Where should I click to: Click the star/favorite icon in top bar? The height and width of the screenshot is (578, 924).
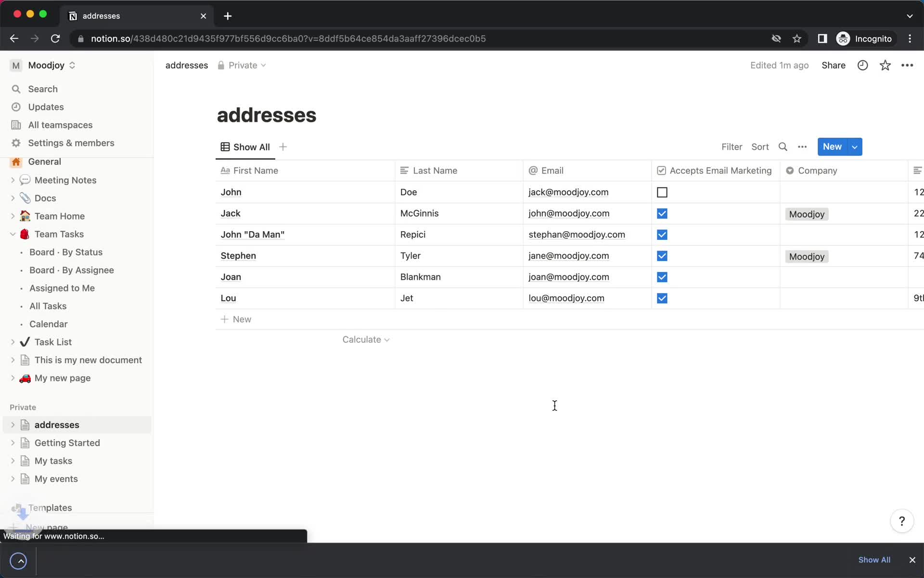885,65
